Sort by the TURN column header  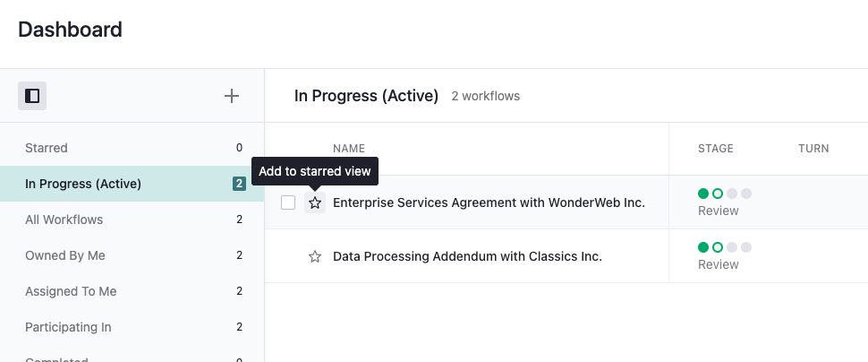tap(813, 149)
